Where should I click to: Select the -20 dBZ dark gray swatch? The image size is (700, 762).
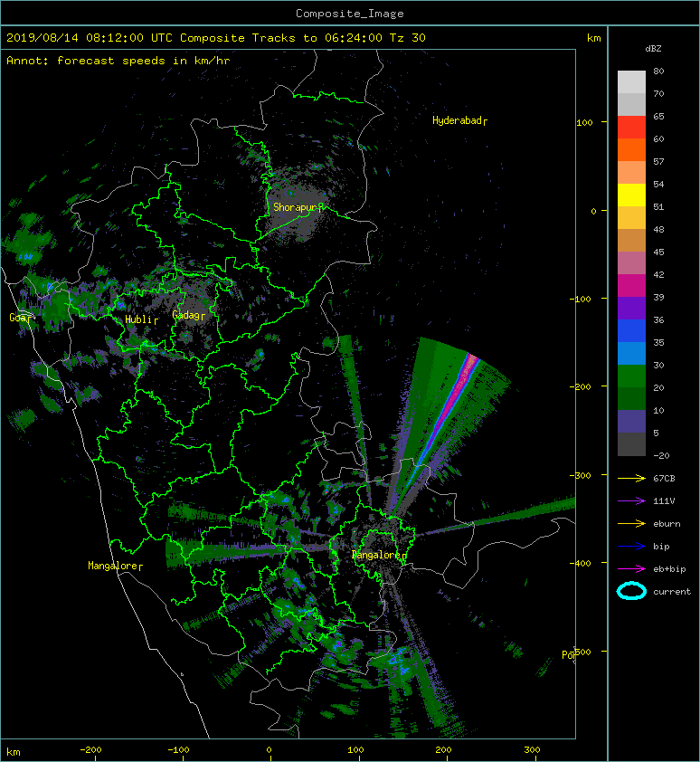631,444
